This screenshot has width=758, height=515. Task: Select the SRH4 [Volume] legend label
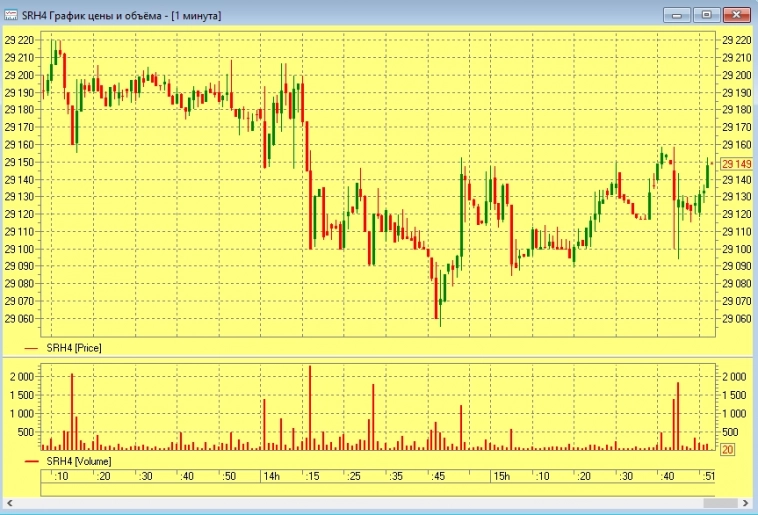click(79, 461)
